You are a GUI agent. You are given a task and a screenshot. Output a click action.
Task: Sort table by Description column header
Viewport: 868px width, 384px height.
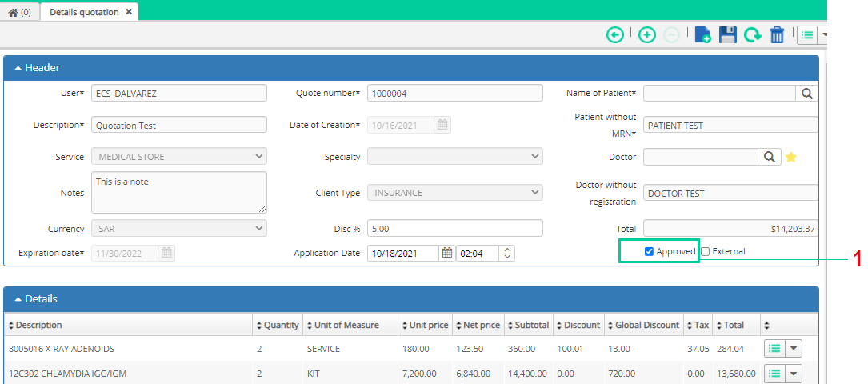(x=35, y=326)
